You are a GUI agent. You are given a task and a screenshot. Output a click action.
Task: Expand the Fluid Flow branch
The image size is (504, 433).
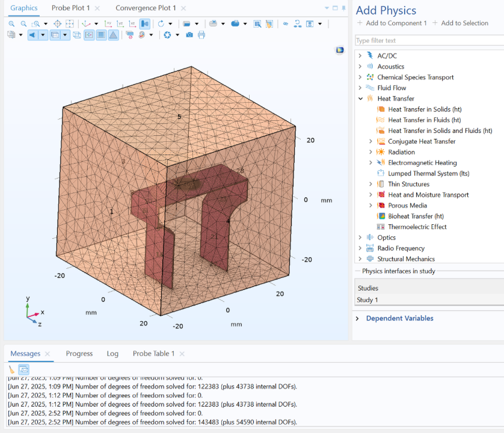coord(360,88)
